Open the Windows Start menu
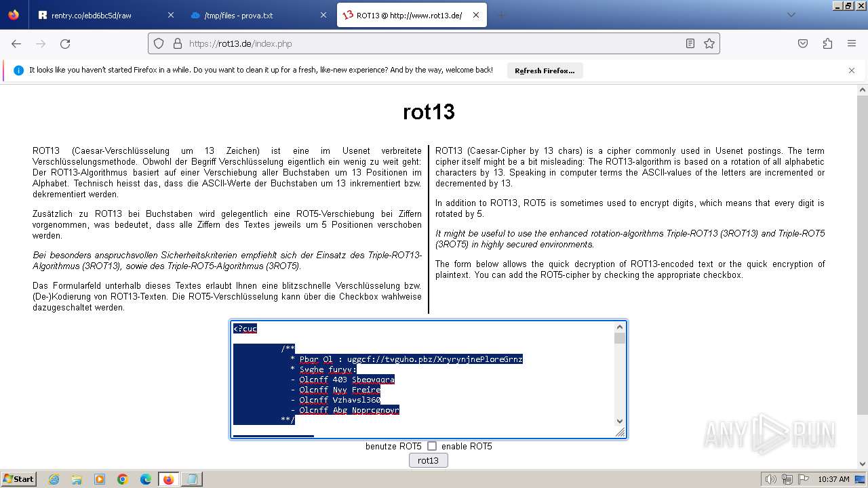868x488 pixels. pos(19,479)
